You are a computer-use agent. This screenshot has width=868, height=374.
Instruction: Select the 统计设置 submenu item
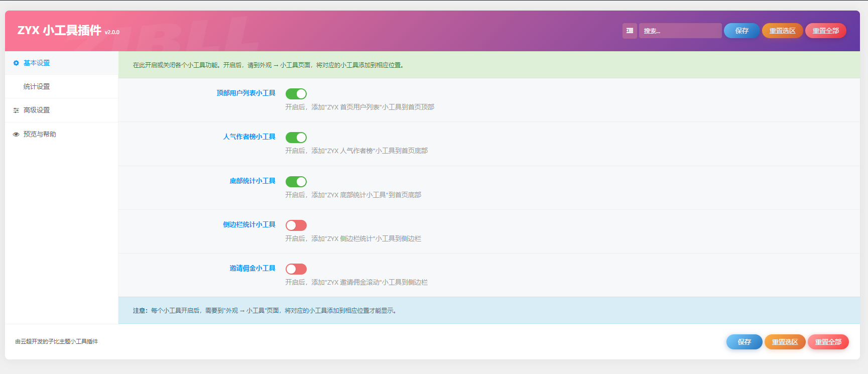(61, 86)
